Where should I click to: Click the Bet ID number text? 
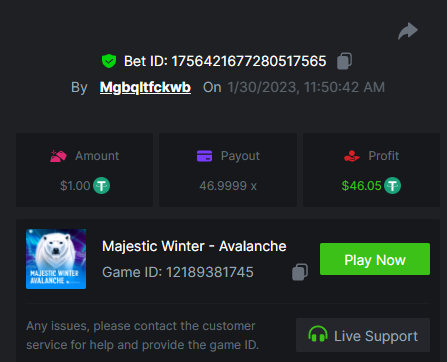(x=249, y=61)
